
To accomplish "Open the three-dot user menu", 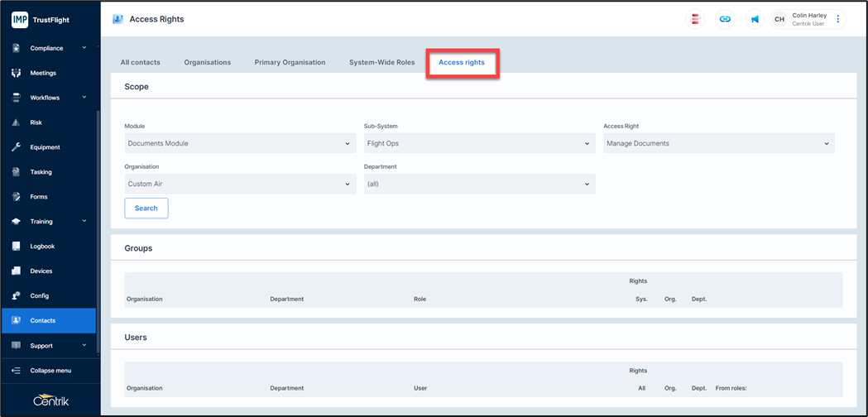I will tap(838, 19).
